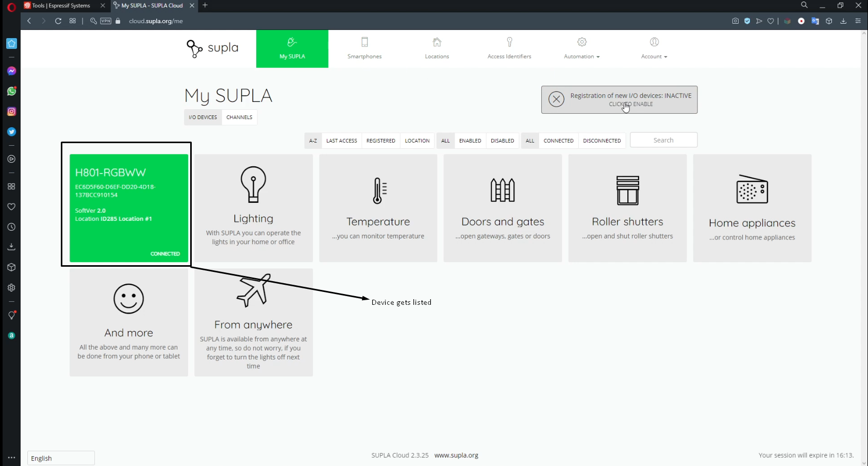Visit the www.supla.org link

(456, 455)
